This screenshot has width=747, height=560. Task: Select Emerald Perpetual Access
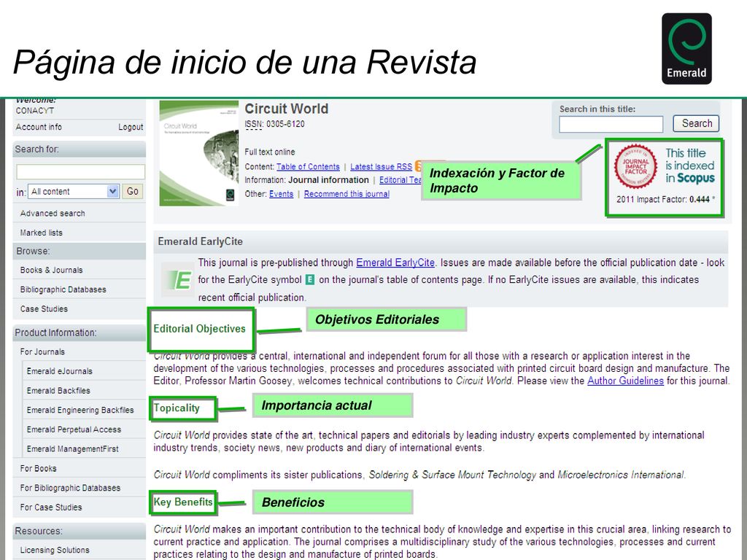[74, 429]
